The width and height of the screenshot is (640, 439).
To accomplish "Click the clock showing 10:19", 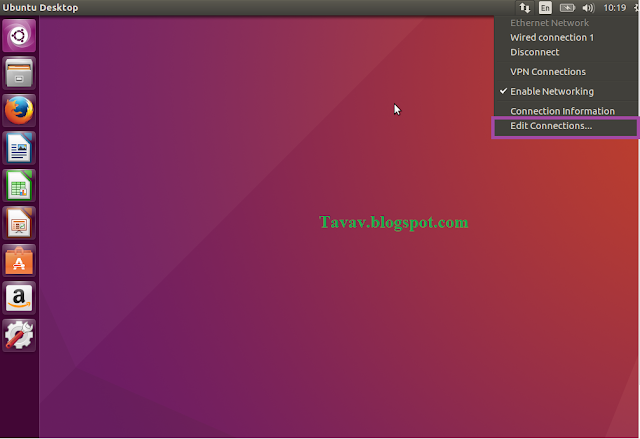I will click(614, 8).
